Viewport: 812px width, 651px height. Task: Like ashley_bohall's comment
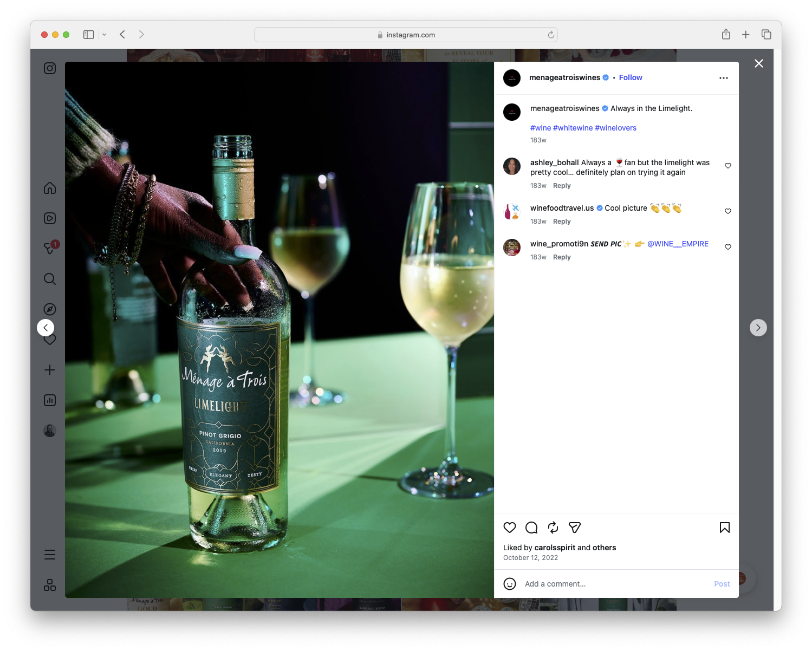pyautogui.click(x=727, y=166)
